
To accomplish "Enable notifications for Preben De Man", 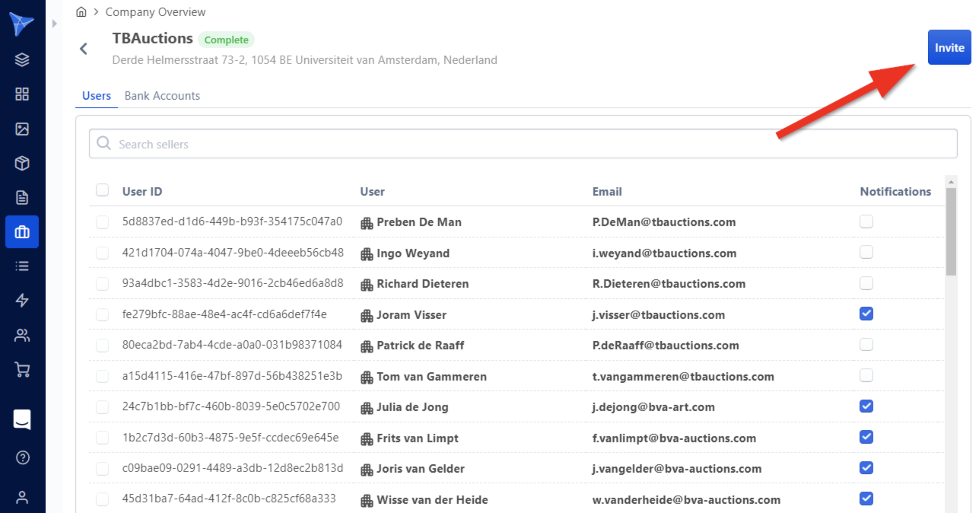I will click(x=866, y=221).
